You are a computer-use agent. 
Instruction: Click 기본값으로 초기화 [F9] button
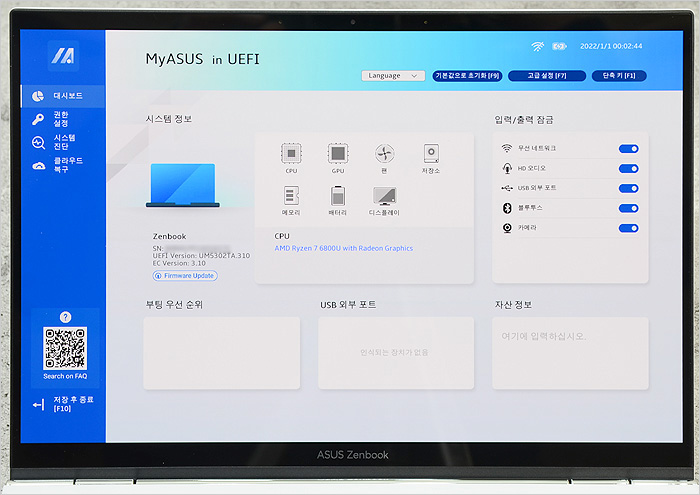point(467,76)
